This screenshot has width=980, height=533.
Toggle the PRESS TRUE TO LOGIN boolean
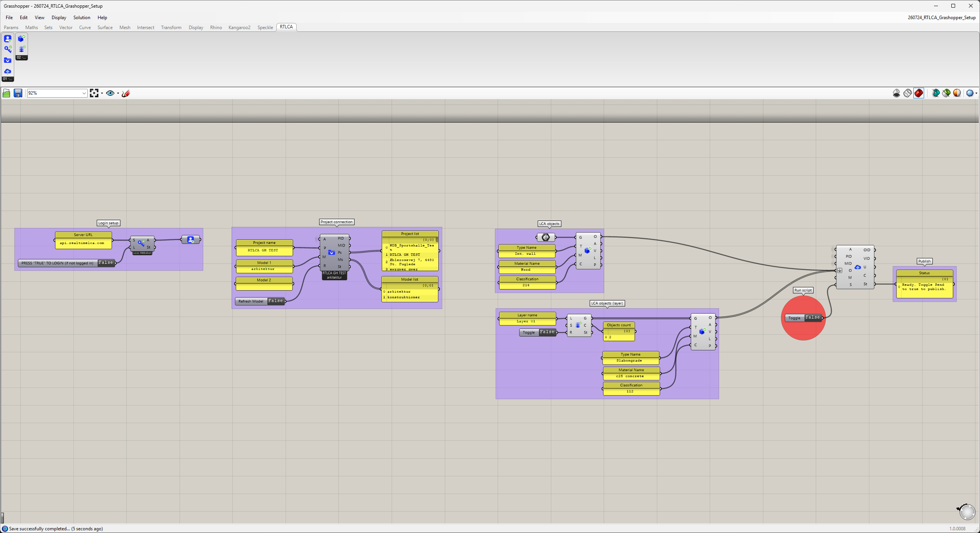[106, 263]
